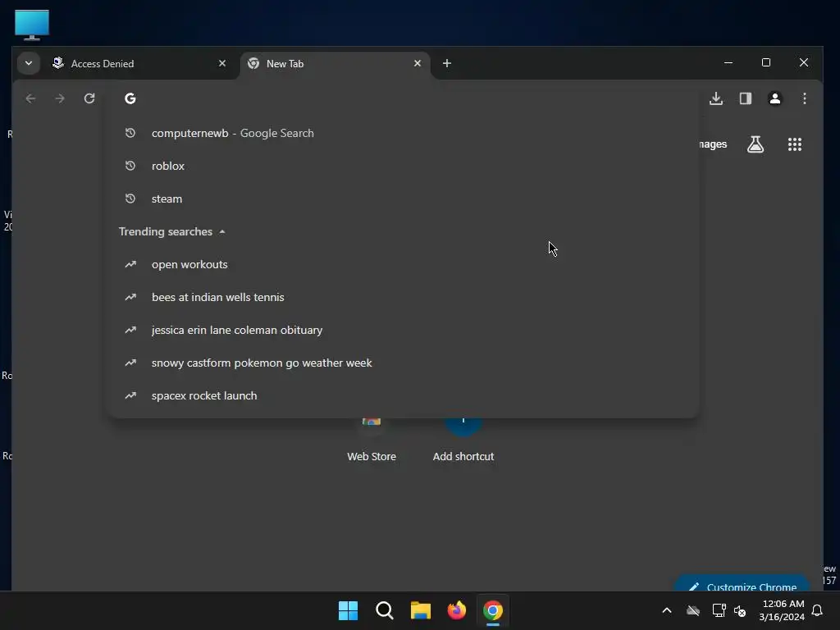Viewport: 840px width, 630px height.
Task: Open a new tab with plus button
Action: click(x=447, y=63)
